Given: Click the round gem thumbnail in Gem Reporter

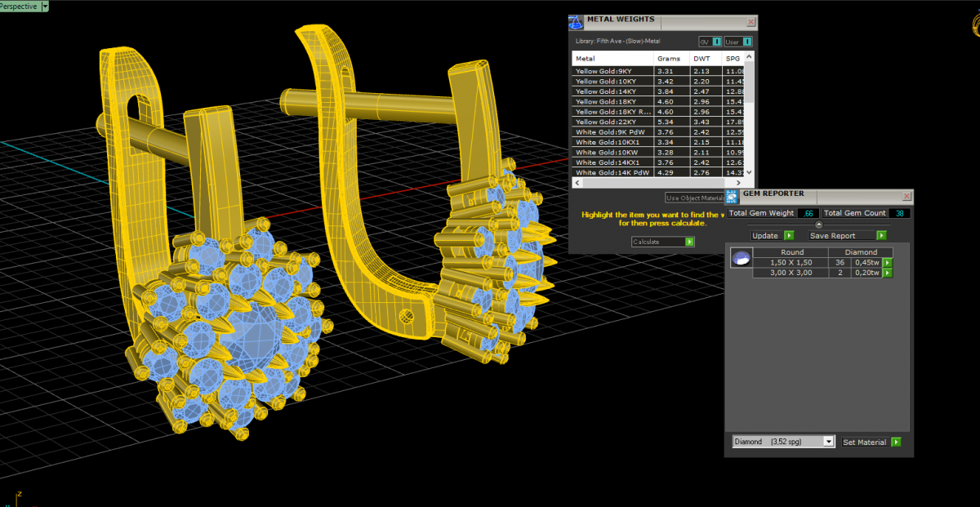Looking at the screenshot, I should coord(741,258).
